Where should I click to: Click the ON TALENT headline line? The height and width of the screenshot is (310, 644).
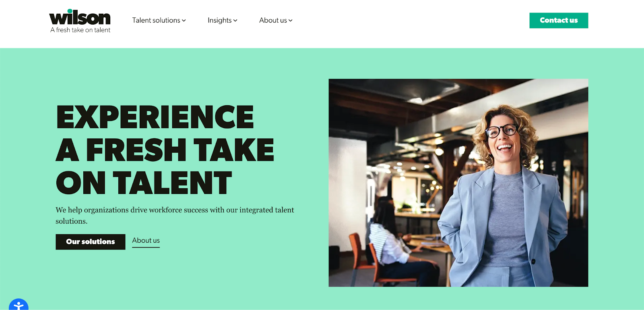pyautogui.click(x=144, y=183)
